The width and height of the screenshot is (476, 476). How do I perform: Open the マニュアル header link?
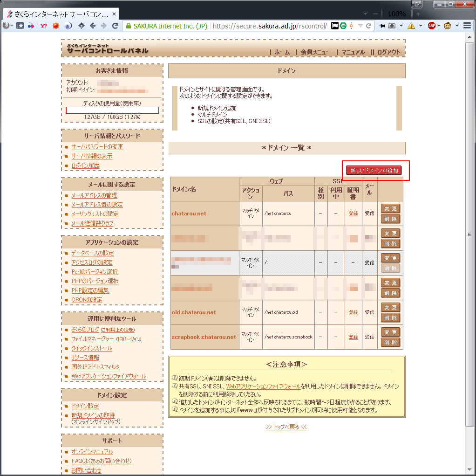[x=353, y=52]
